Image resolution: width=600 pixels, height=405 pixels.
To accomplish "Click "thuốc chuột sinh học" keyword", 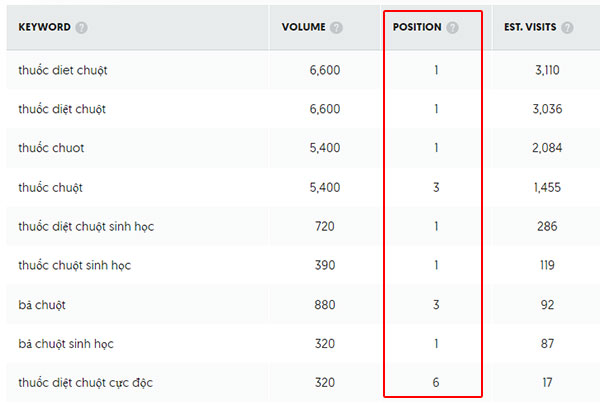I will tap(75, 265).
